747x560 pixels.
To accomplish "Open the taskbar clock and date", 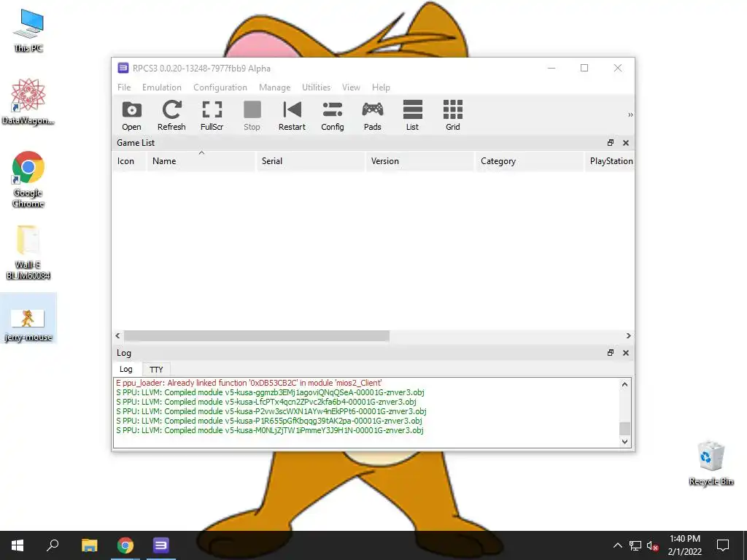I will point(684,545).
